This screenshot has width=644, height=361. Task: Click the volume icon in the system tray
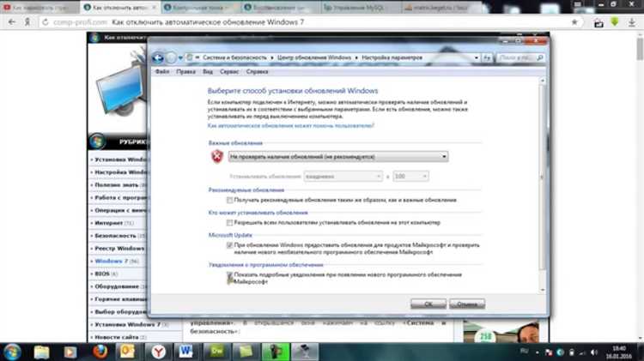(x=594, y=352)
